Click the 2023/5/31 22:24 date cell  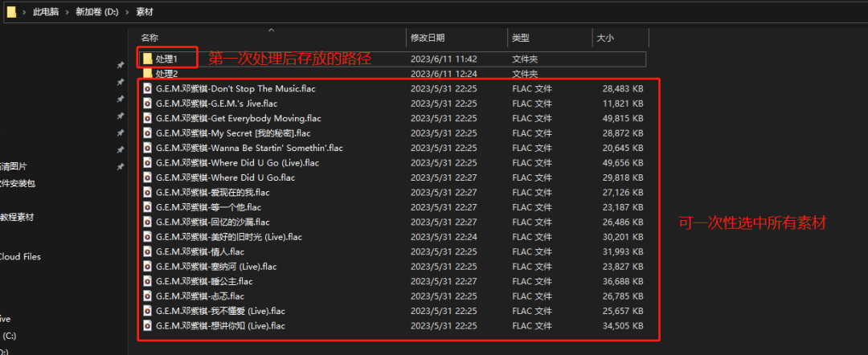(x=444, y=237)
